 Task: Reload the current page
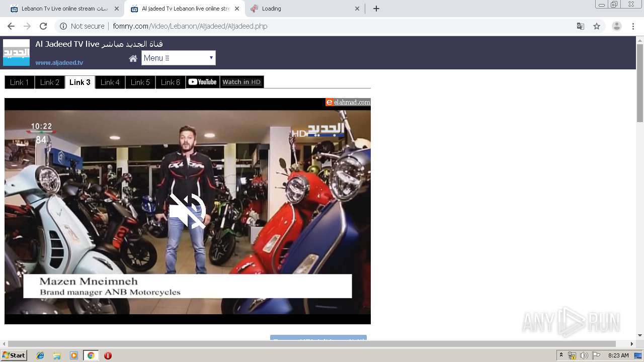43,26
